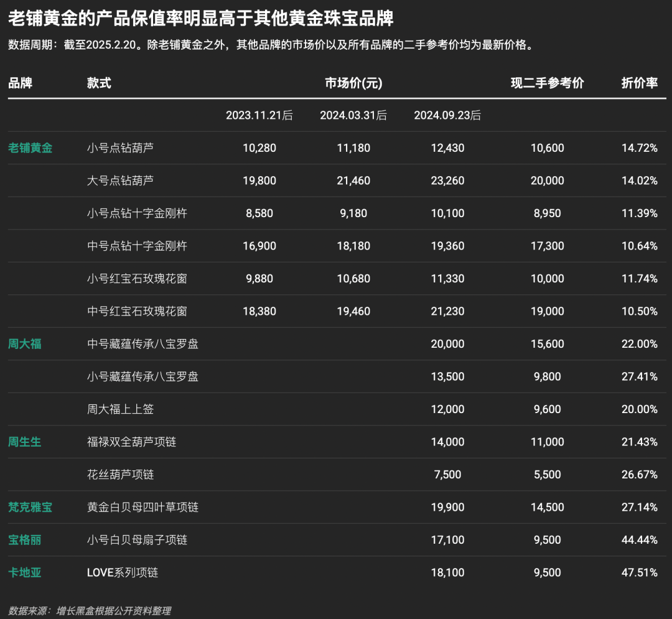
Task: Select the 22.00% discount rate
Action: tap(640, 343)
